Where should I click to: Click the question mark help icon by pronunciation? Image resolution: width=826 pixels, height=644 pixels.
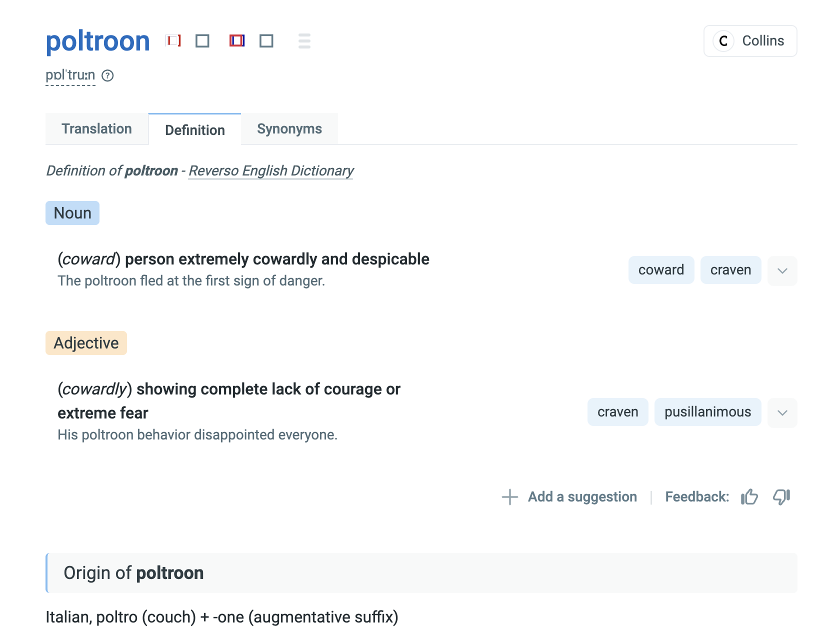[107, 75]
